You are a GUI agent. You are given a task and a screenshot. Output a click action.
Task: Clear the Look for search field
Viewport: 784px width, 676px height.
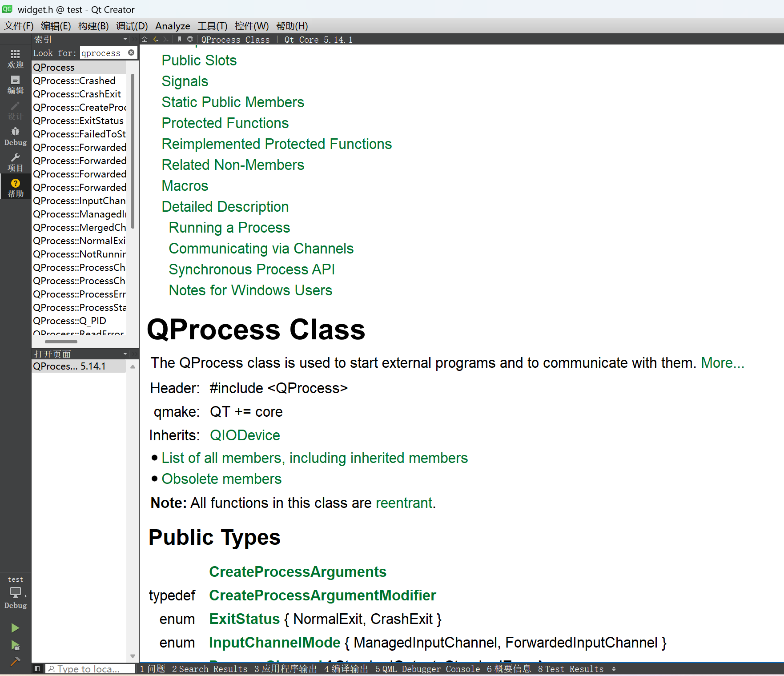[131, 52]
